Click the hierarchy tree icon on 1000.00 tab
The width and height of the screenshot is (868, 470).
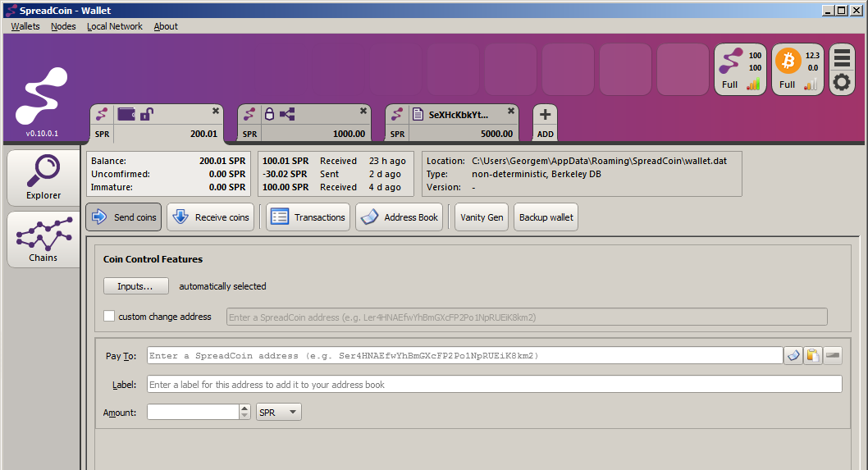pos(287,115)
